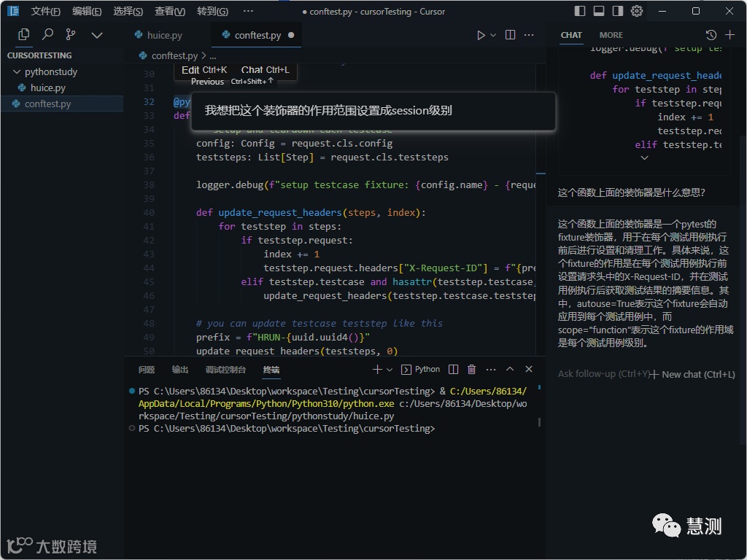Viewport: 747px width, 560px height.
Task: Click line number 38 in gutter
Action: (x=149, y=184)
